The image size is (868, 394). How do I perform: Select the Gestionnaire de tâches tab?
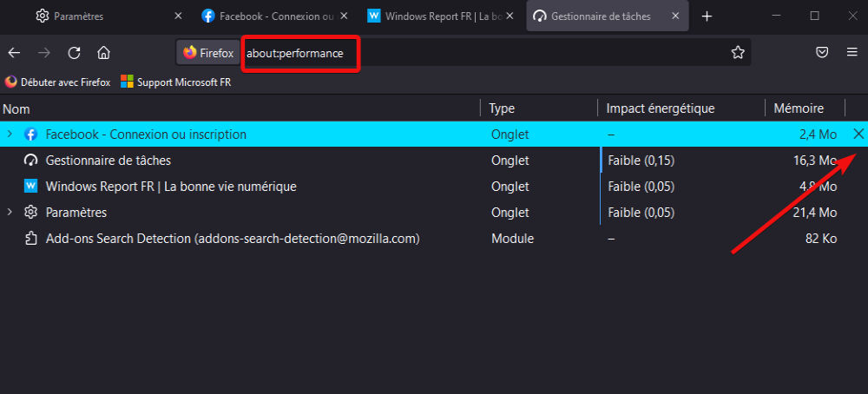(608, 16)
